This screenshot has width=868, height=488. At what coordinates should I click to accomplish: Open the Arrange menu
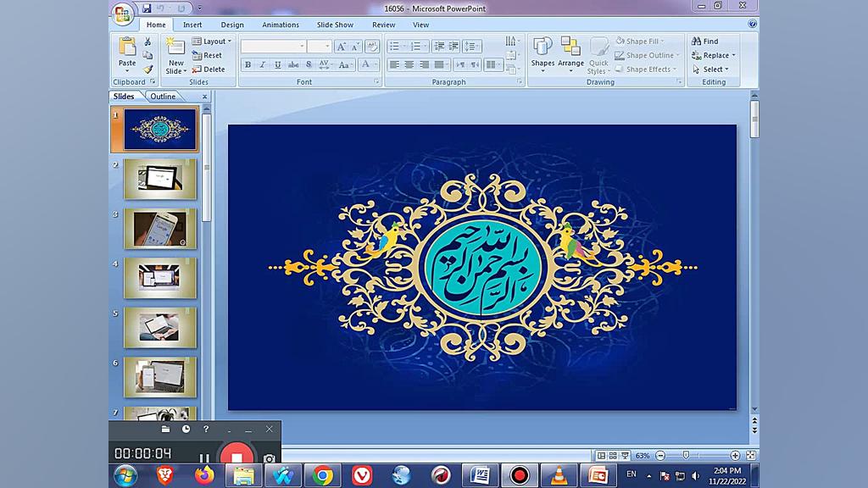[570, 55]
